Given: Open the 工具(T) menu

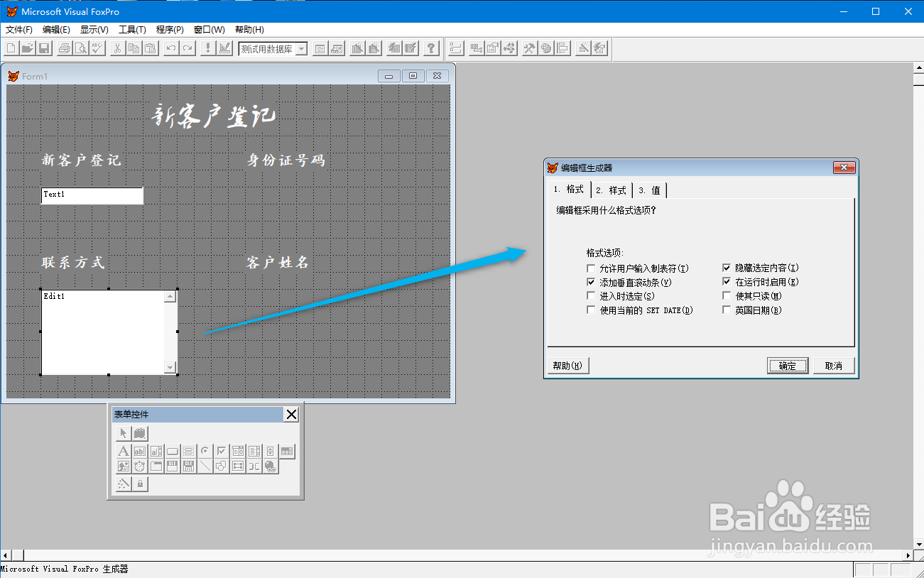Looking at the screenshot, I should [x=132, y=29].
